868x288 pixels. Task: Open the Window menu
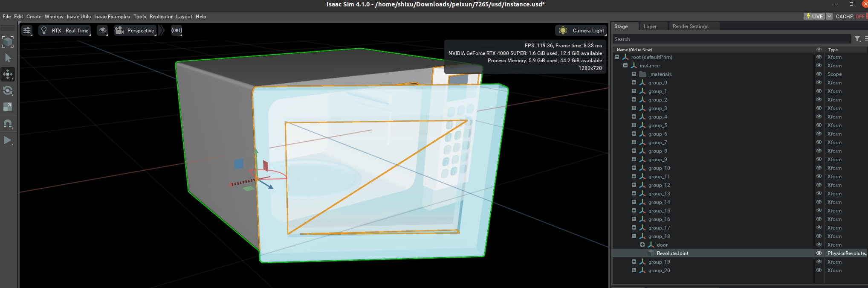pyautogui.click(x=54, y=17)
